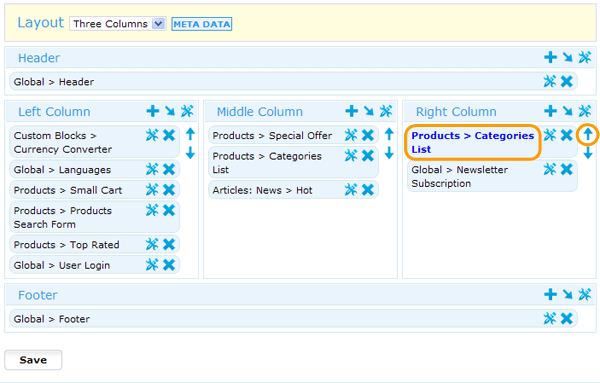
Task: Click the Save button
Action: (x=33, y=360)
